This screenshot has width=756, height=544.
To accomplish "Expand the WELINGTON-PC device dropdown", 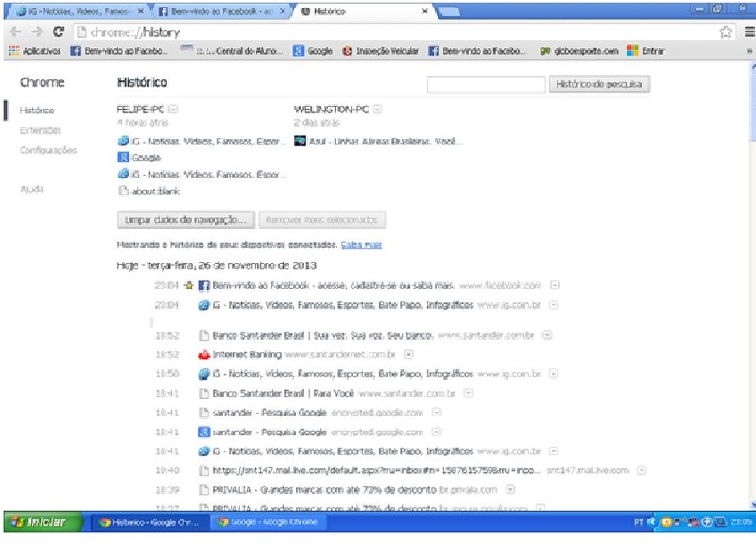I will point(377,110).
